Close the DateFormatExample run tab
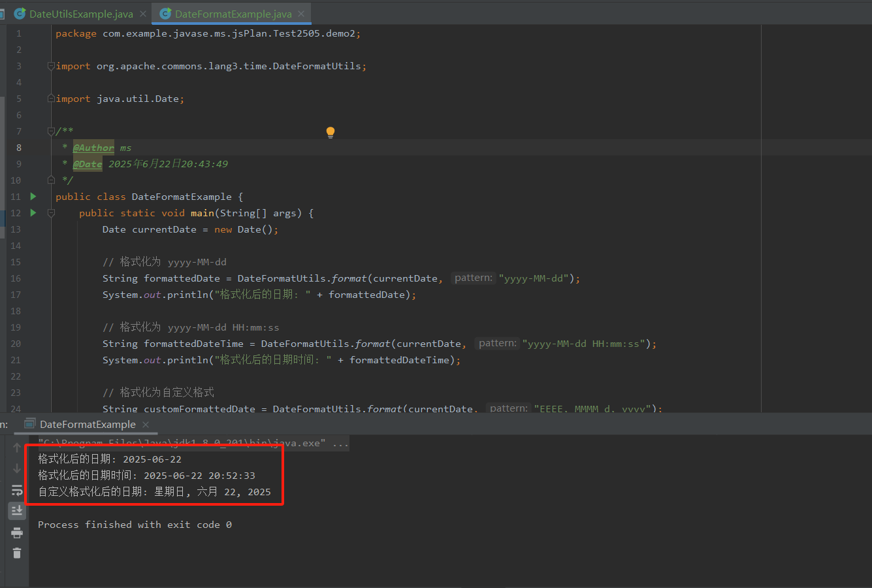Viewport: 872px width, 588px height. (146, 425)
